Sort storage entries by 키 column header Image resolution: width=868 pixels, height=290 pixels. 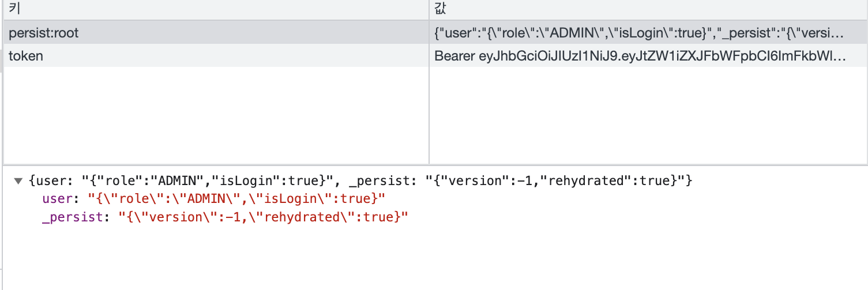tap(216, 10)
